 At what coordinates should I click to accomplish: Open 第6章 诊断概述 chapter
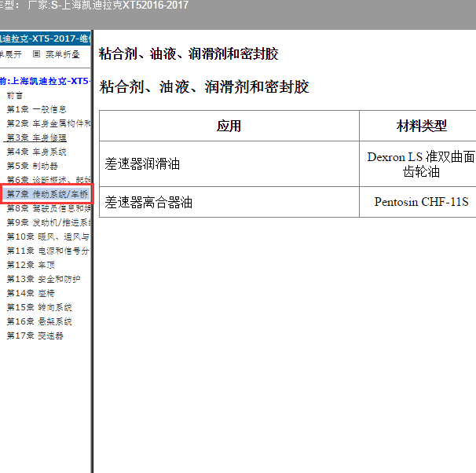click(x=49, y=180)
